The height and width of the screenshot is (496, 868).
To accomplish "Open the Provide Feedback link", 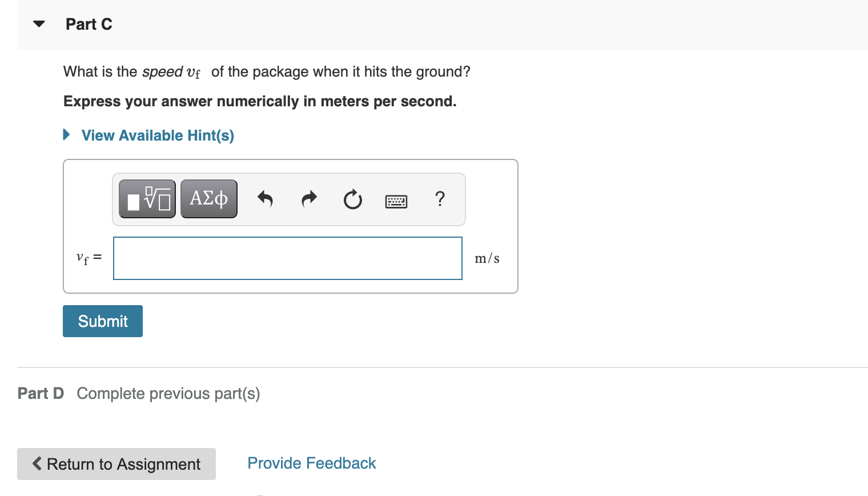I will pyautogui.click(x=311, y=463).
